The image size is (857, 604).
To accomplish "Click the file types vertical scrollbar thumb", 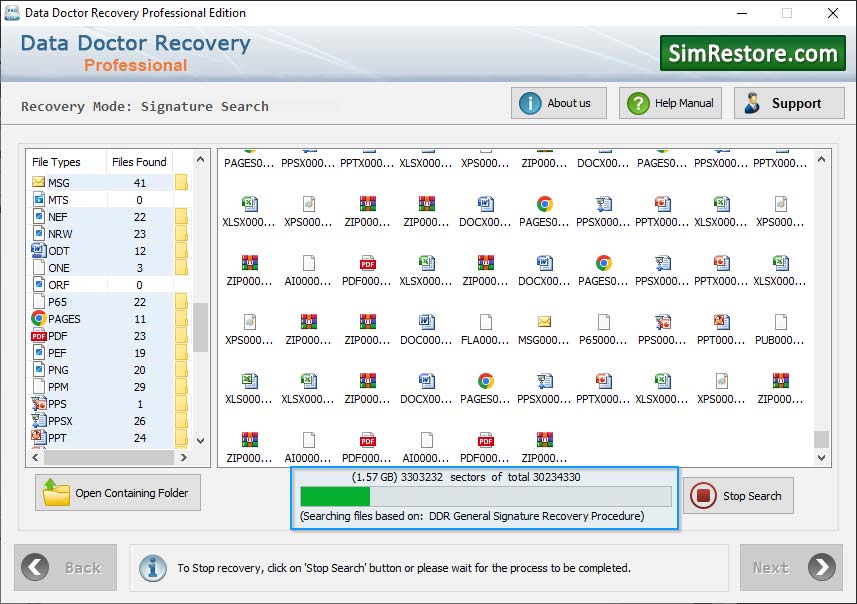I will tap(201, 327).
